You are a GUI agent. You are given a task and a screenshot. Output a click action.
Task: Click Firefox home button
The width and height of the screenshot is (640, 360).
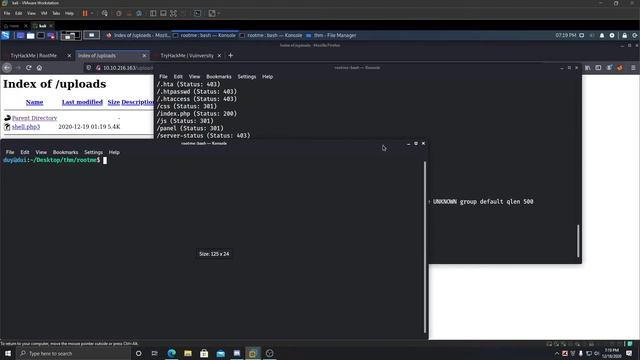tap(39, 68)
